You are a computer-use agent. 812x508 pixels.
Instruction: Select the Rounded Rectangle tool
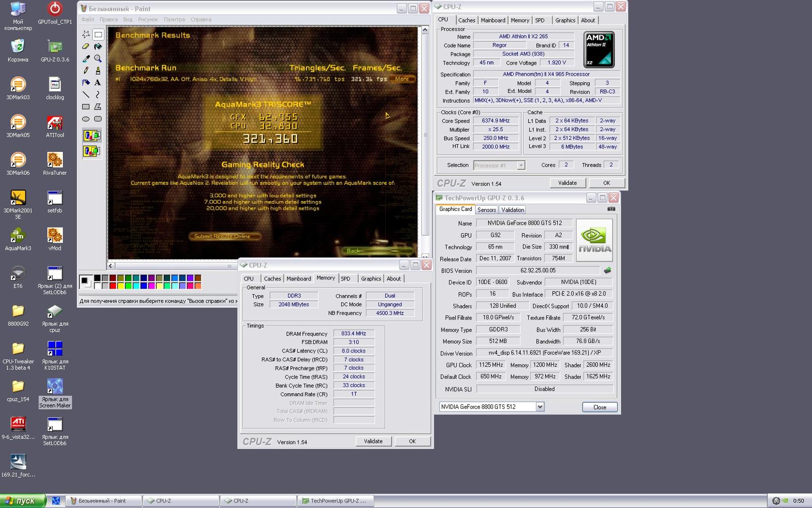point(98,119)
